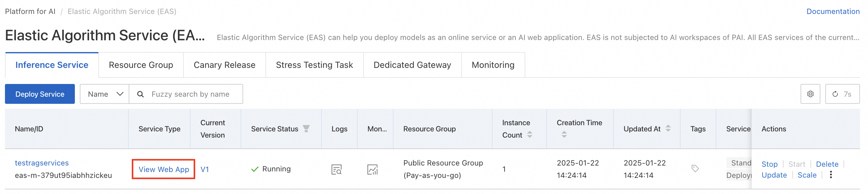Viewport: 868px width, 194px height.
Task: Expand the Name search-type dropdown
Action: click(x=105, y=94)
